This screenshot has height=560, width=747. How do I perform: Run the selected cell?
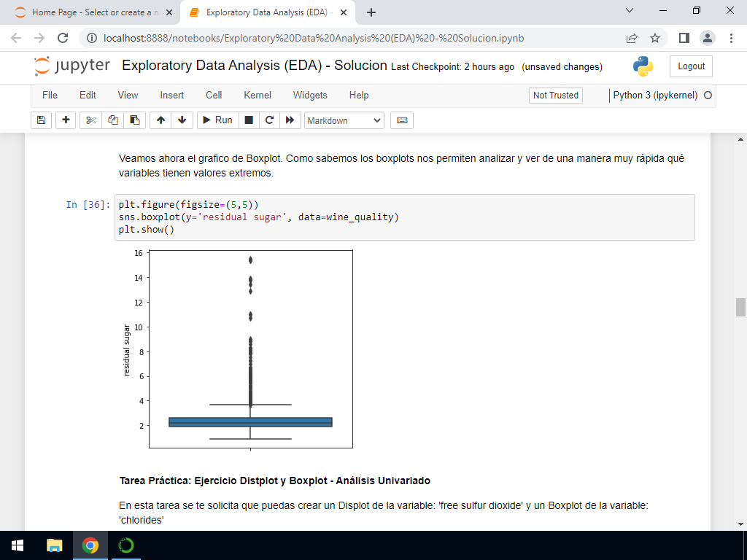coord(217,120)
